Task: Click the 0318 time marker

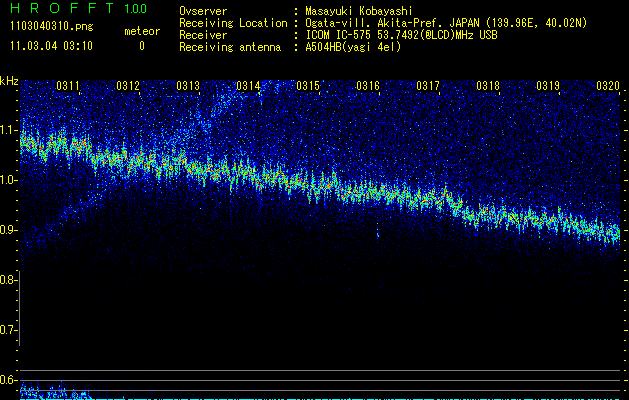Action: [488, 86]
